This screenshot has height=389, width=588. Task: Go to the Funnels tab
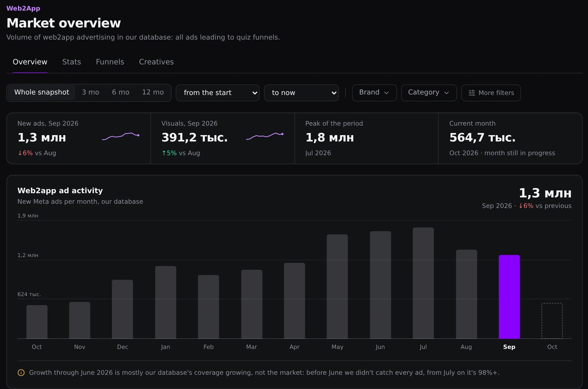pyautogui.click(x=110, y=62)
